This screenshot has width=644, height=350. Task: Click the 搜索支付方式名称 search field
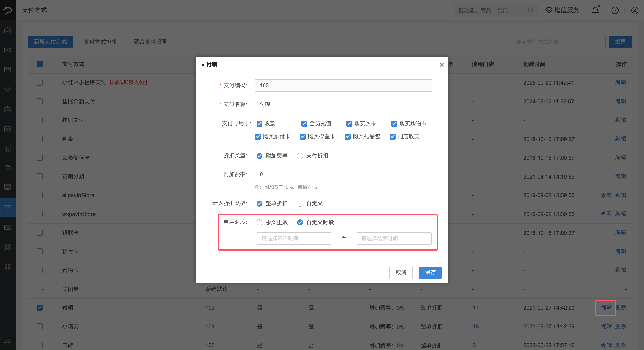tap(558, 42)
